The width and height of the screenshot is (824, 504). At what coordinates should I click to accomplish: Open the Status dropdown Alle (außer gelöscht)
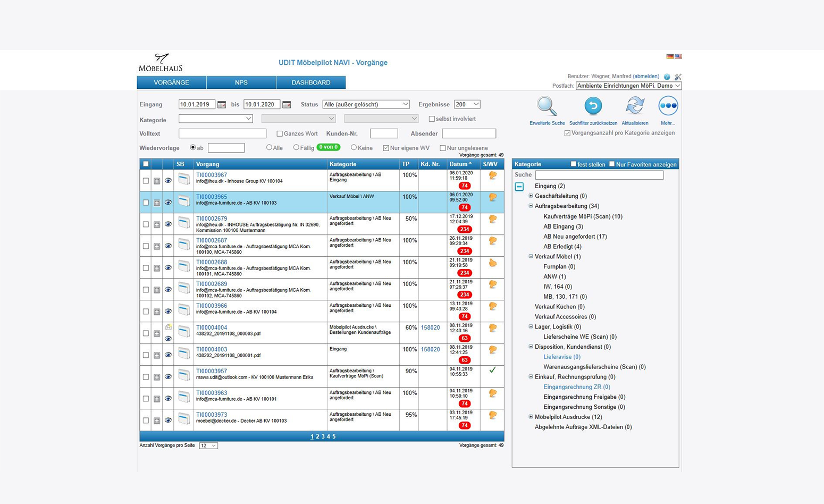366,104
